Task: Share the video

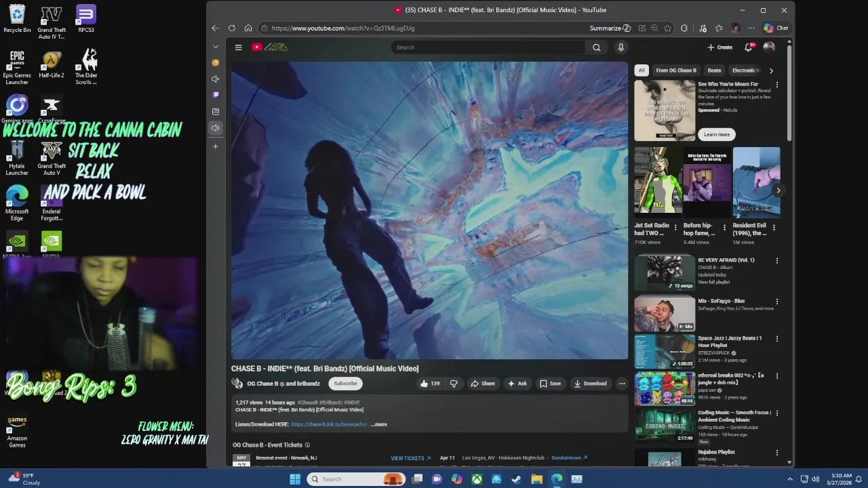Action: (483, 384)
